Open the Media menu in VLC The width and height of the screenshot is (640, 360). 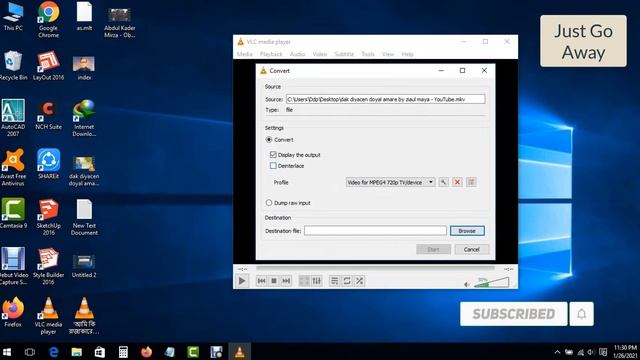click(x=244, y=54)
